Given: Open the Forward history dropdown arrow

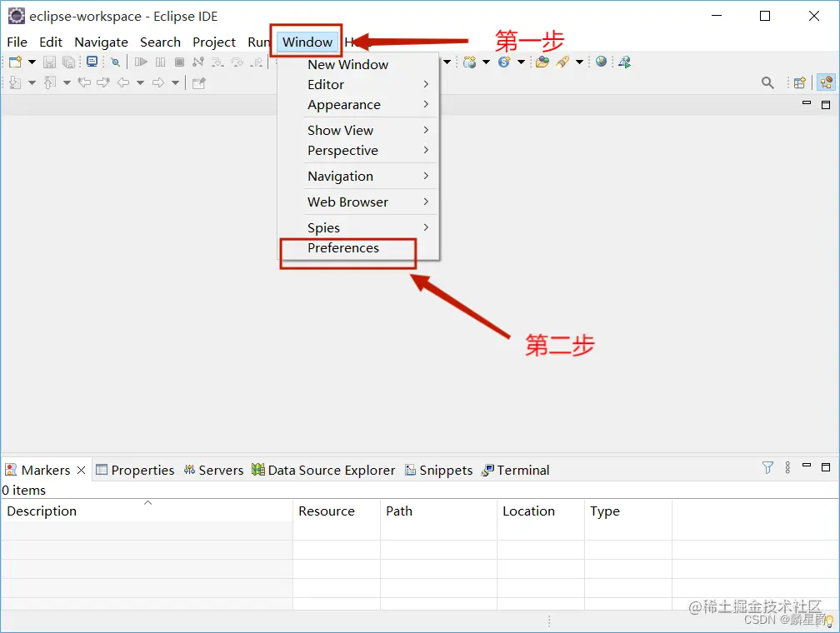Looking at the screenshot, I should [x=175, y=82].
